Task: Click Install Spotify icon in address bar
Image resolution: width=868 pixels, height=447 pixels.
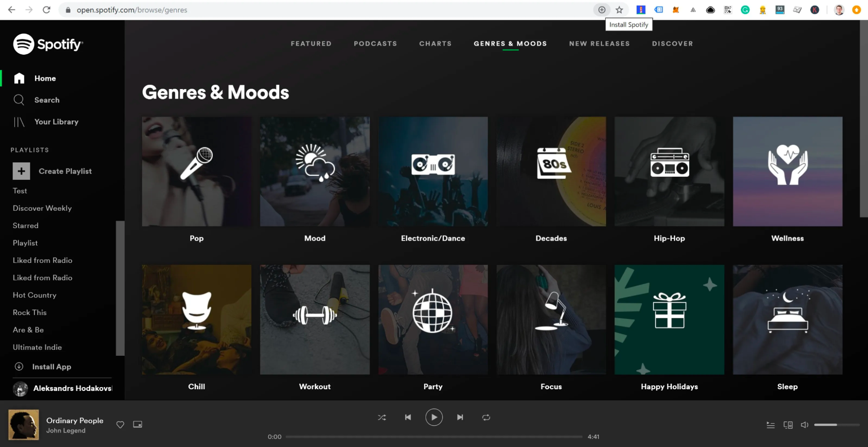Action: point(601,10)
